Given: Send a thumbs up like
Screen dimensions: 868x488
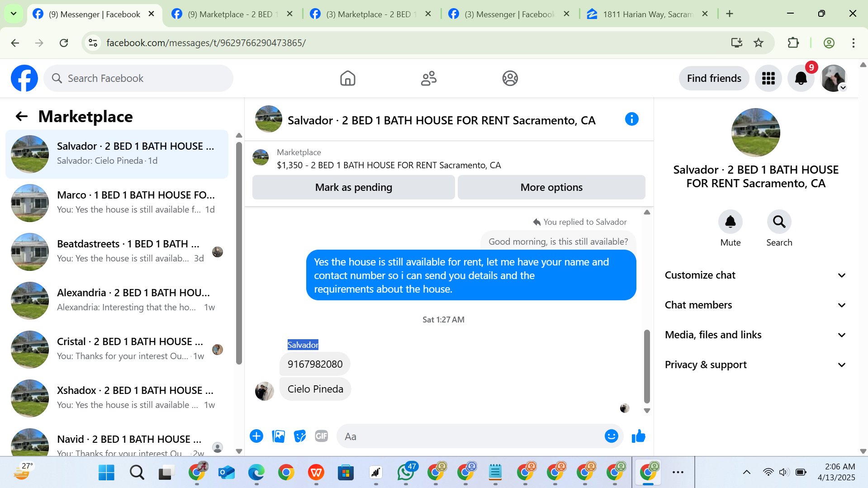Looking at the screenshot, I should pyautogui.click(x=638, y=436).
